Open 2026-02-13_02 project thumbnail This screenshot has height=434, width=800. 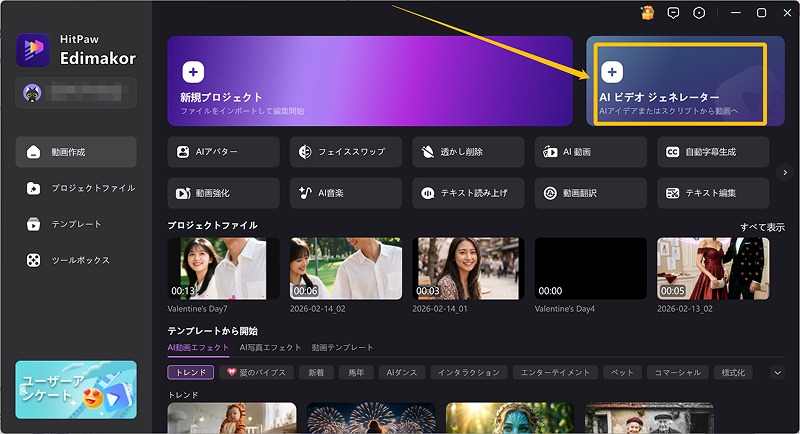click(713, 269)
